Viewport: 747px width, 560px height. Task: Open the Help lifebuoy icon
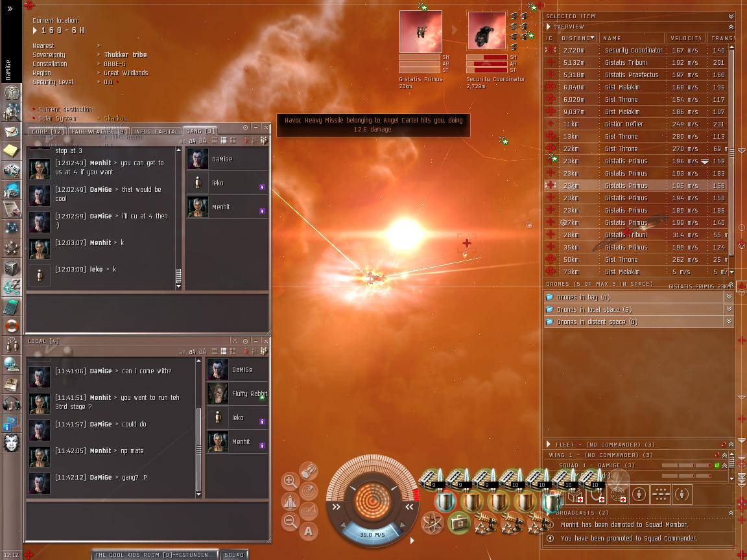click(12, 326)
